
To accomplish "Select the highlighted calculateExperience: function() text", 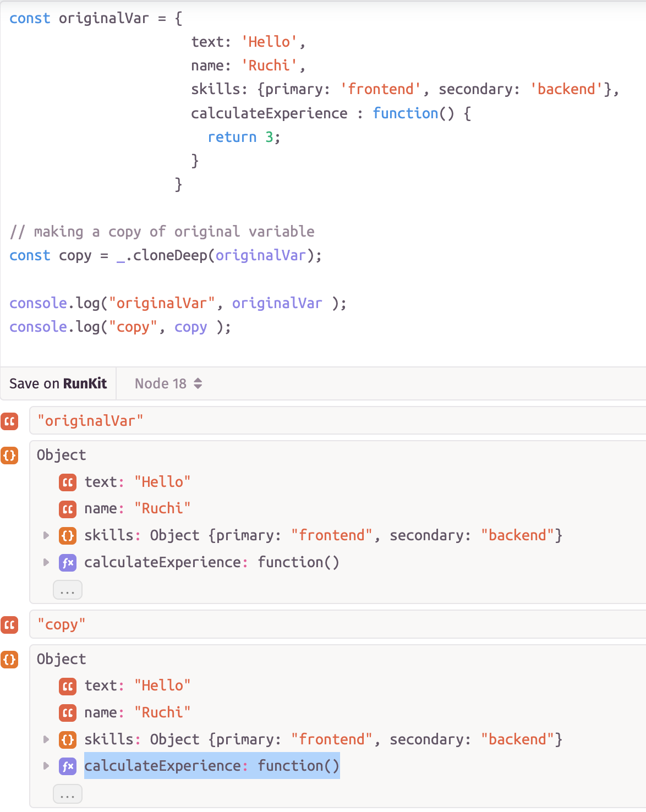I will click(x=211, y=766).
